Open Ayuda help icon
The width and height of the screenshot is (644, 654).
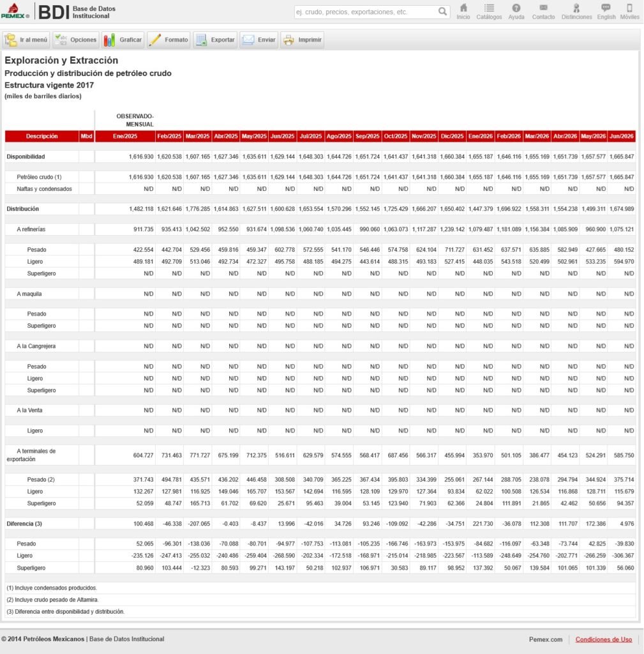click(516, 11)
